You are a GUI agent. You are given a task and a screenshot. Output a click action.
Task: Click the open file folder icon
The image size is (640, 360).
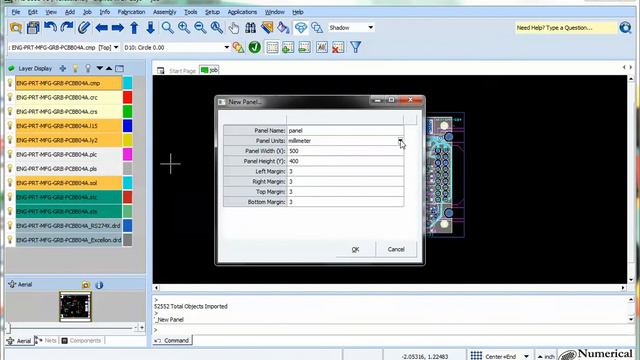[x=16, y=28]
